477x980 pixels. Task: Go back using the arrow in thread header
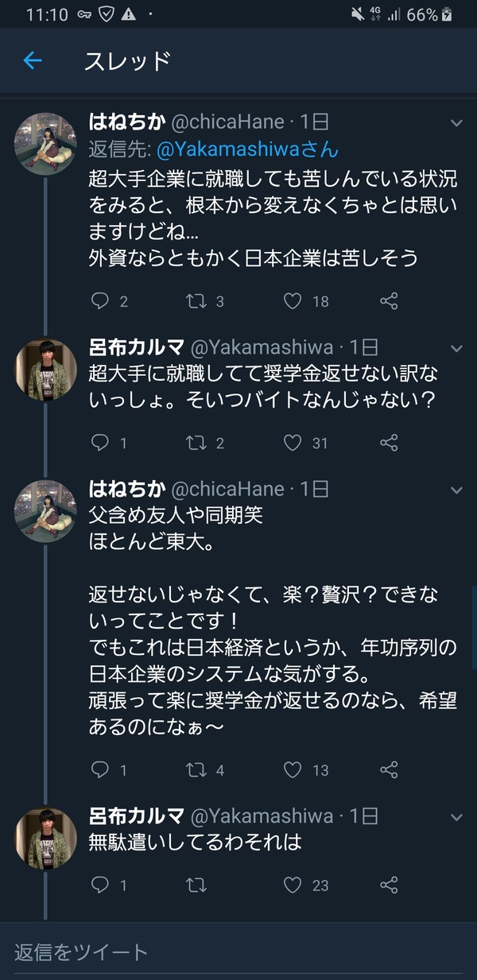[x=33, y=60]
